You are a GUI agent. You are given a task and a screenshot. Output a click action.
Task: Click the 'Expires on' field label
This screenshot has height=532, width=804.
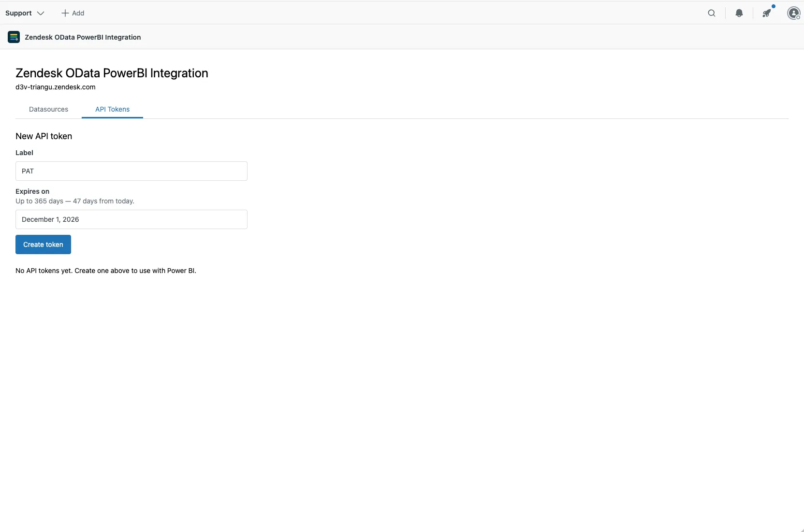pyautogui.click(x=32, y=191)
